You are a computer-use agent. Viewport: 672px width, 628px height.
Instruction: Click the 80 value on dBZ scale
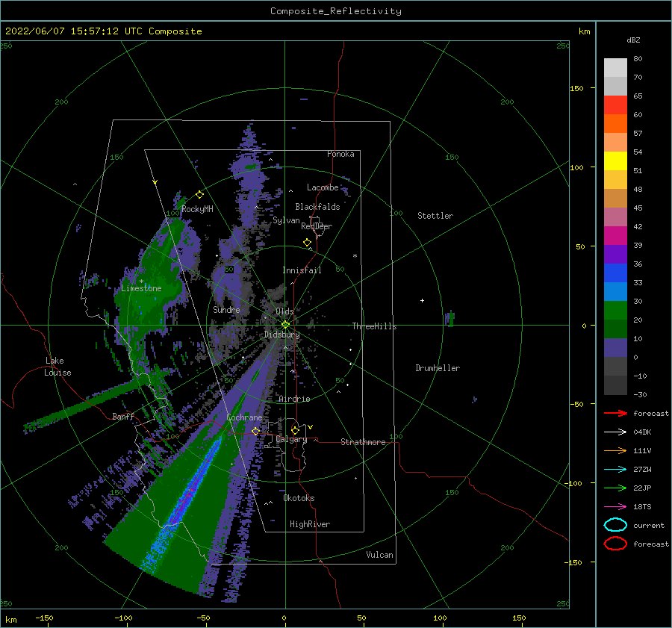tap(638, 59)
